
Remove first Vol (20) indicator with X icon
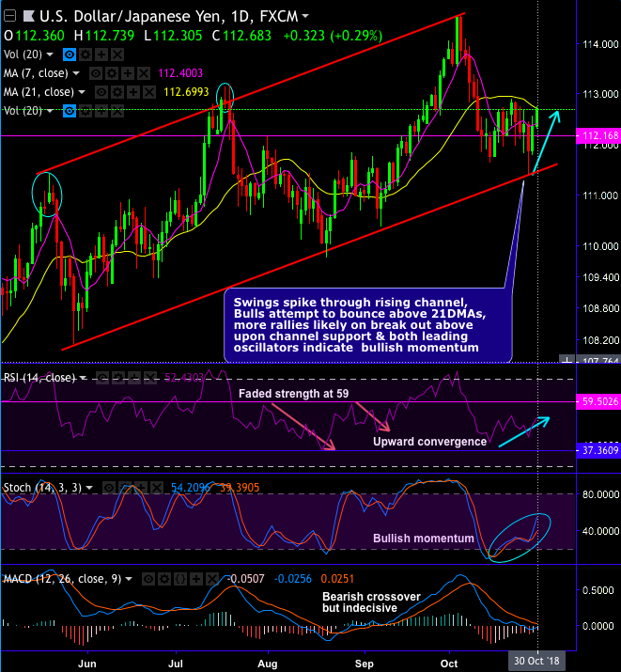[117, 55]
